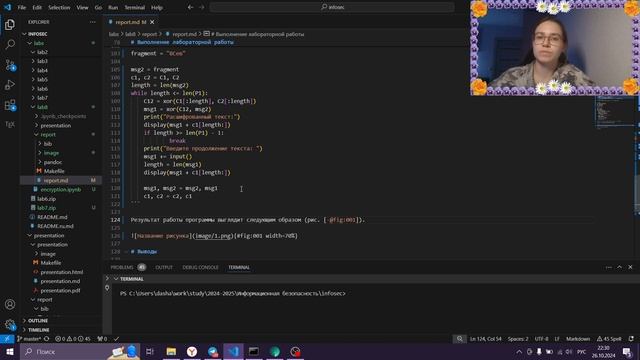Open the TeX extension view
Image resolution: width=640 pixels, height=360 pixels.
point(10,124)
